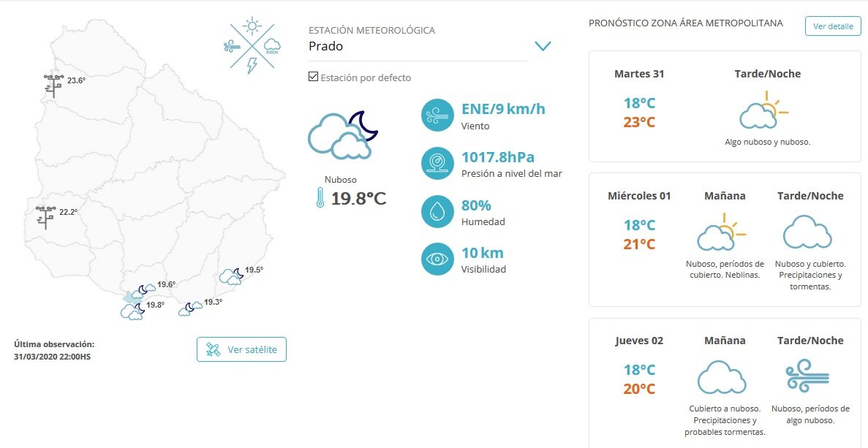This screenshot has height=448, width=868.
Task: Click the thermometer icon beside 19.8°C
Action: [320, 197]
